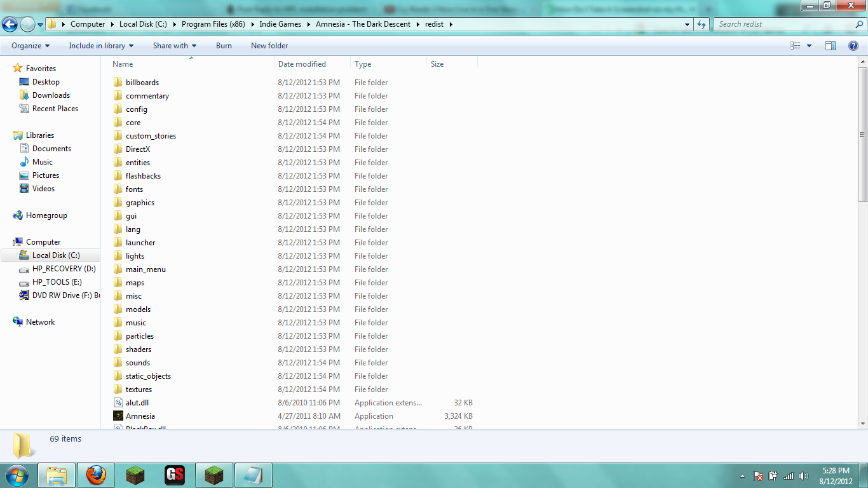Select Downloads in Favorites
Viewport: 868px width, 488px height.
click(51, 95)
